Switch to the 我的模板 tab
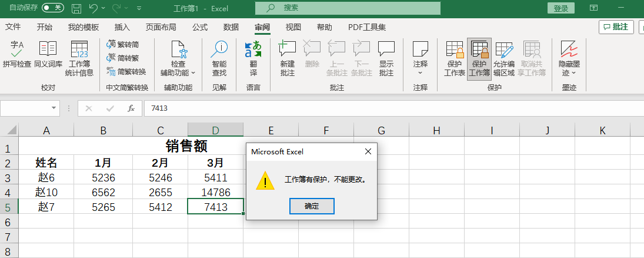The image size is (644, 258). [84, 27]
